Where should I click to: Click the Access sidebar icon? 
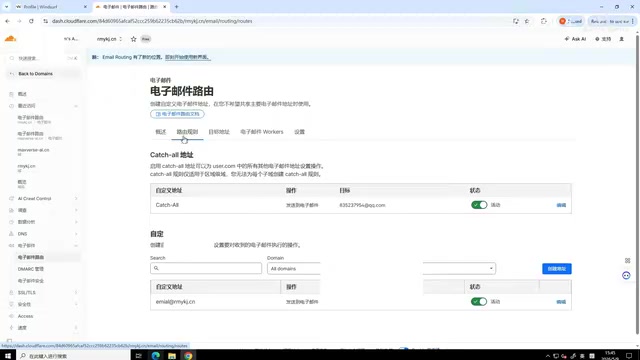pos(11,316)
